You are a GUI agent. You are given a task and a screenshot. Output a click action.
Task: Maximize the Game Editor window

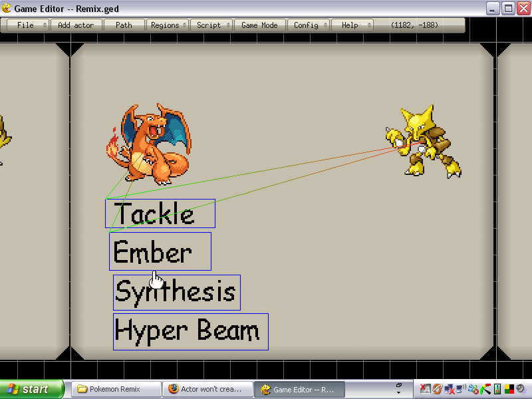[508, 8]
